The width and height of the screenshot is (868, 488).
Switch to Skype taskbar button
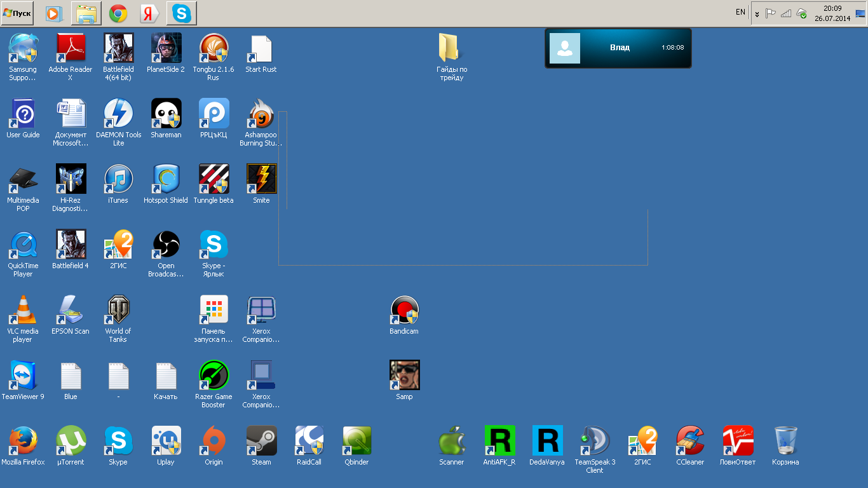tap(182, 13)
